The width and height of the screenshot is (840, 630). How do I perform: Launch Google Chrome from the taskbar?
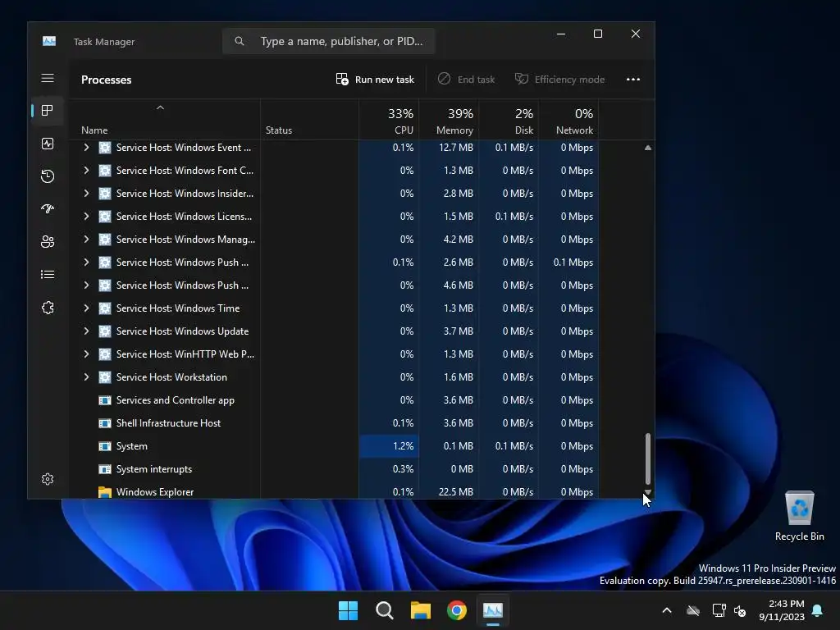457,610
